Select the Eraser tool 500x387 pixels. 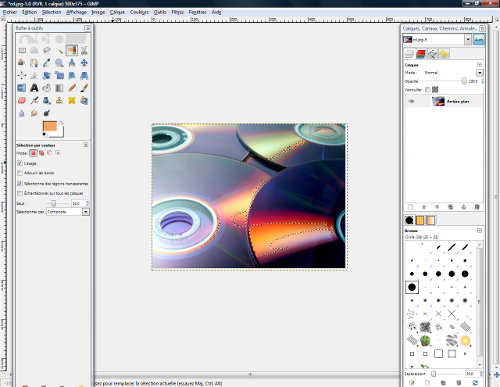pos(22,100)
